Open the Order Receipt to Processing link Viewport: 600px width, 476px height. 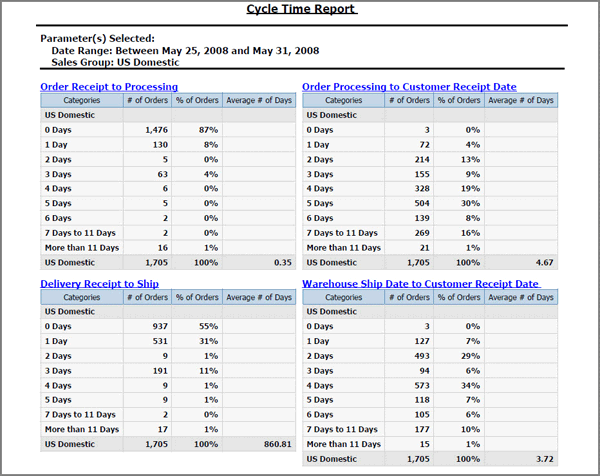pyautogui.click(x=109, y=87)
